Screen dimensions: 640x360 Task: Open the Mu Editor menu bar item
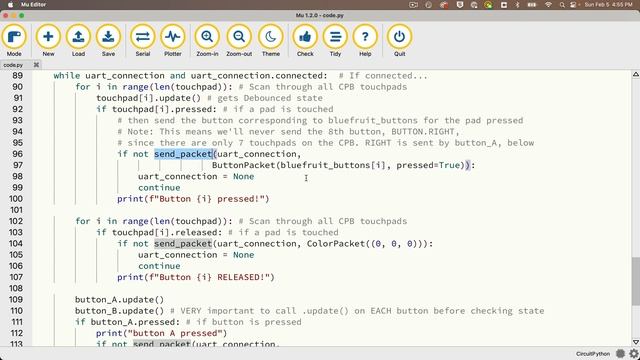(x=33, y=4)
